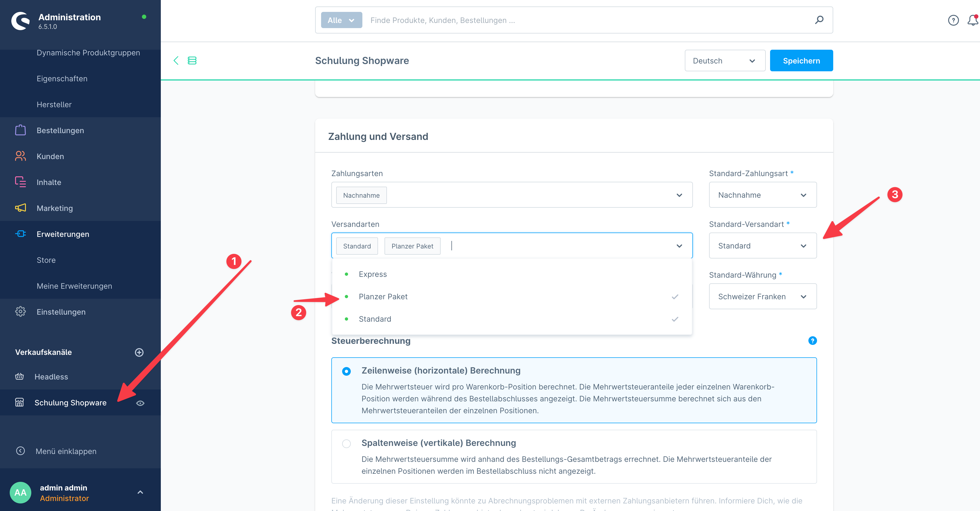Expand the Alle search filter dropdown
The height and width of the screenshot is (511, 980).
pyautogui.click(x=341, y=20)
